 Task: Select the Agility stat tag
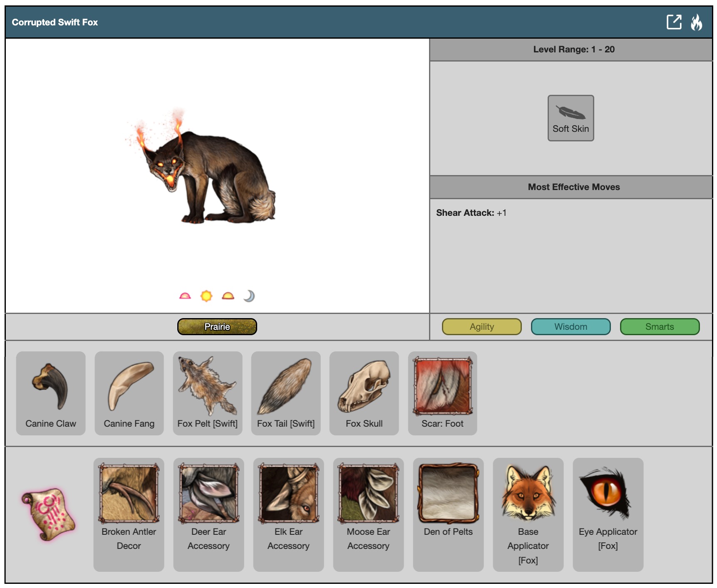pos(481,327)
